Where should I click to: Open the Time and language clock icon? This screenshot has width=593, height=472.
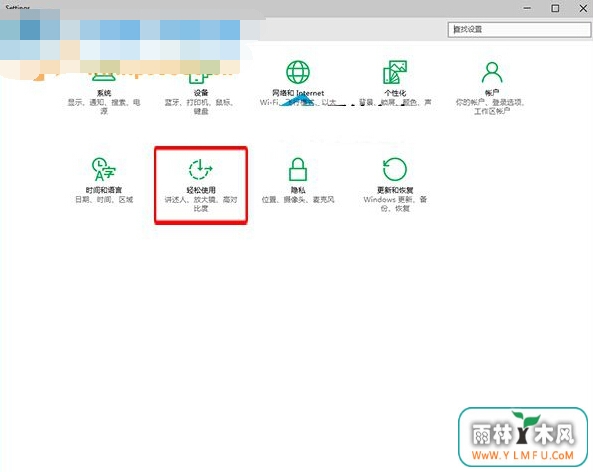[x=104, y=169]
